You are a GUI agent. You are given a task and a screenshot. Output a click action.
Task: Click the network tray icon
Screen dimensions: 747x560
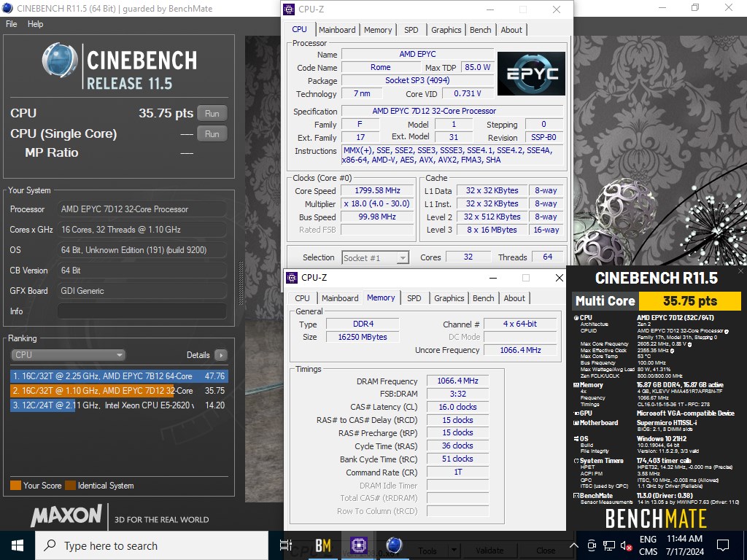coord(609,545)
